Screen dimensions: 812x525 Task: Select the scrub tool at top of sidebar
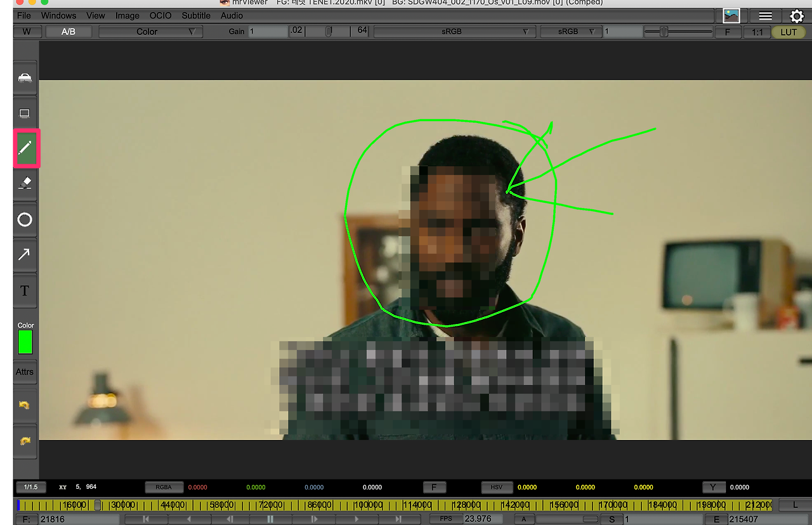point(25,77)
